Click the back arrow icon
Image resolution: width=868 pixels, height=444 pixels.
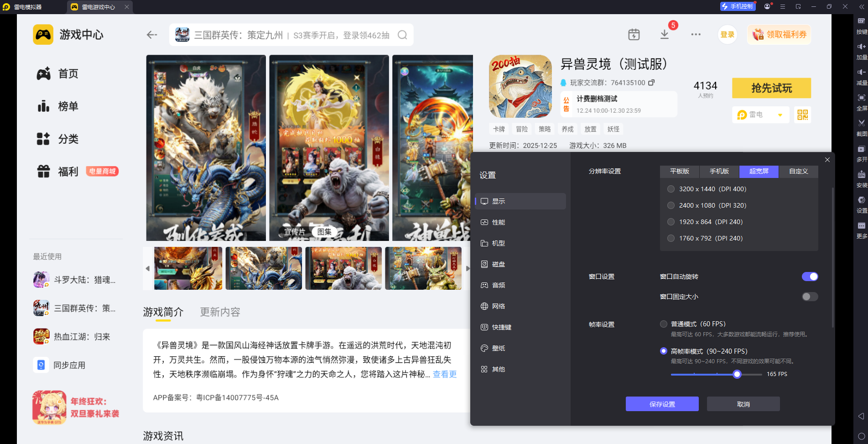[152, 35]
